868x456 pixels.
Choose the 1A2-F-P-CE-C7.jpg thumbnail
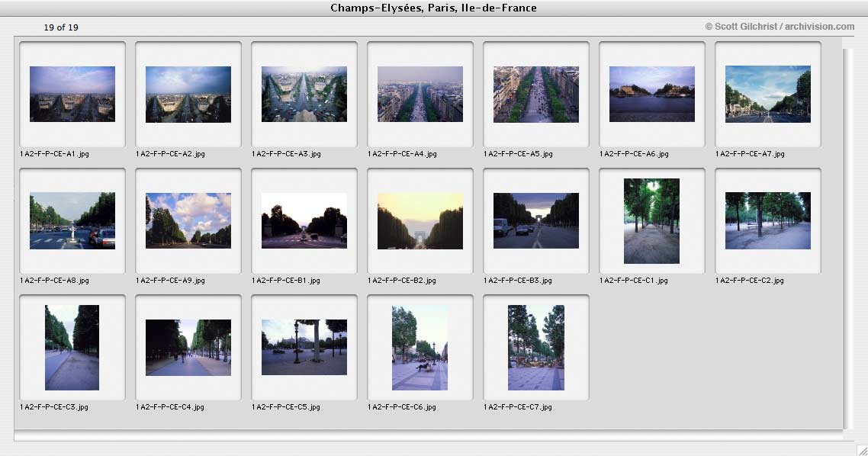click(536, 348)
